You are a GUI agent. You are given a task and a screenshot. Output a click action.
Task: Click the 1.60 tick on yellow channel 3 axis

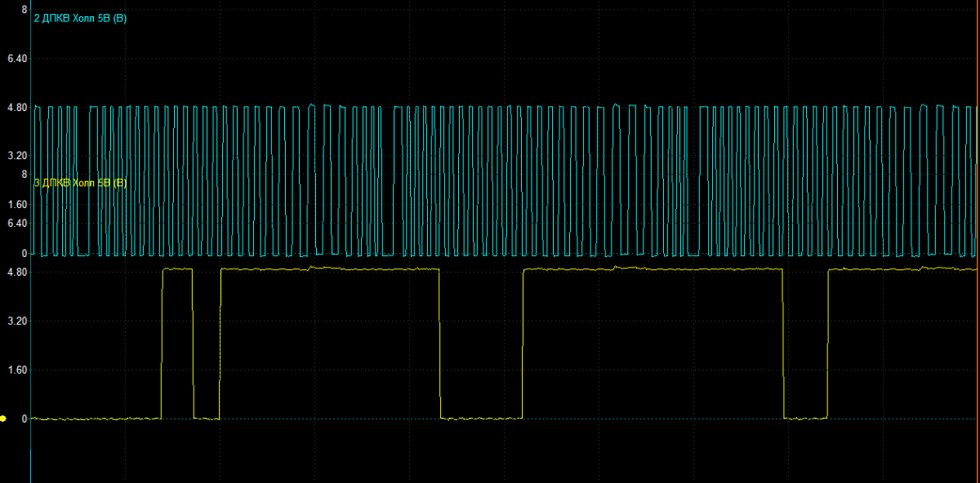pyautogui.click(x=17, y=369)
